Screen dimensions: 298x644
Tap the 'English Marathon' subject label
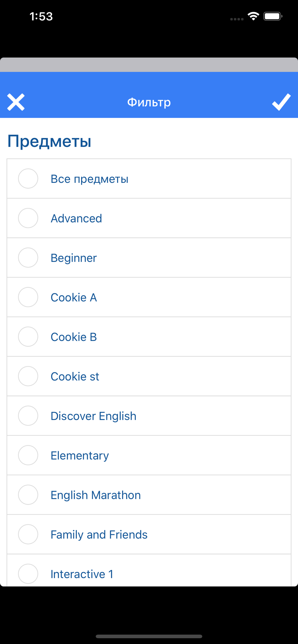[x=96, y=495]
